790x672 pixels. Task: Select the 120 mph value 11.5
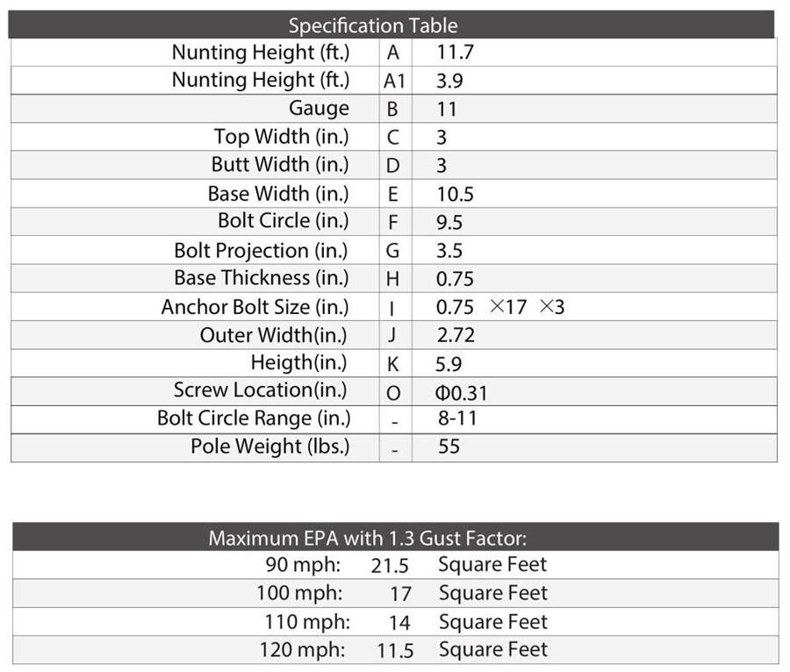pyautogui.click(x=395, y=651)
